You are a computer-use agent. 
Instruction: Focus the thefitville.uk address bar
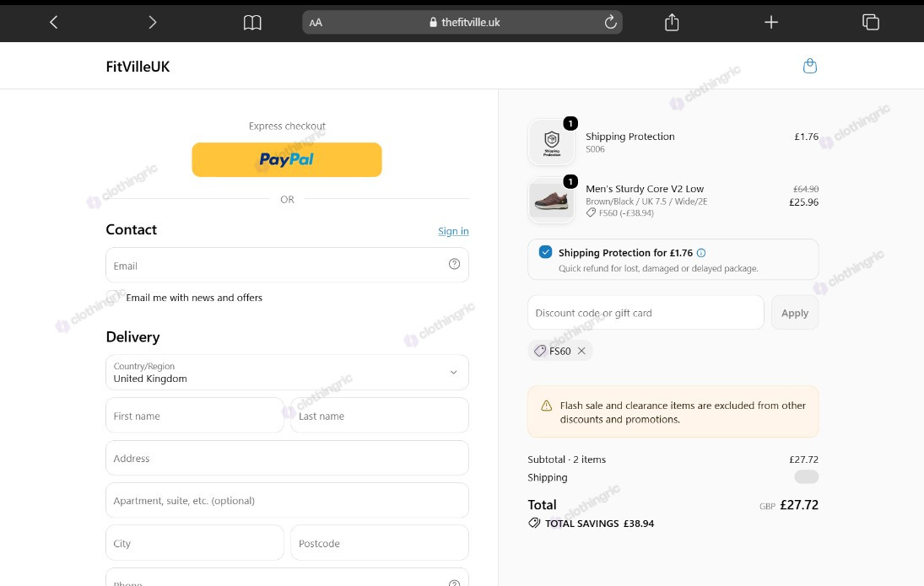click(x=462, y=23)
